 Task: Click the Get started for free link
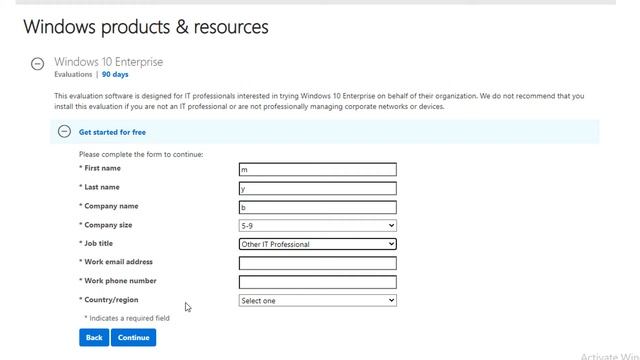pyautogui.click(x=112, y=132)
